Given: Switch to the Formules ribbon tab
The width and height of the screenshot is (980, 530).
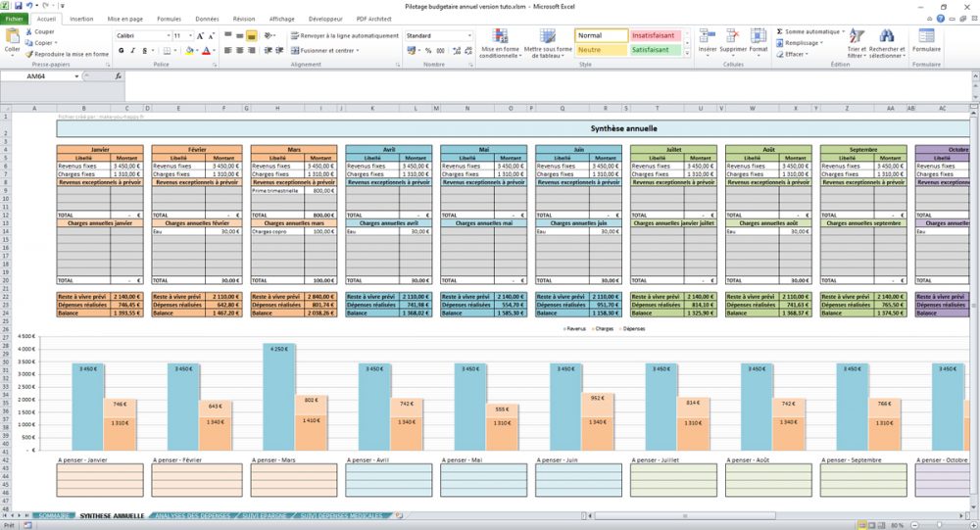Looking at the screenshot, I should 169,19.
